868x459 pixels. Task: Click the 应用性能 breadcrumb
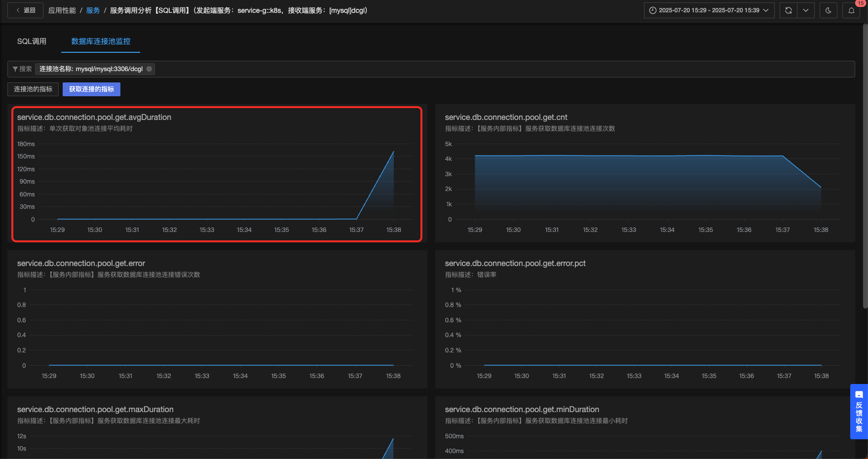[x=62, y=10]
